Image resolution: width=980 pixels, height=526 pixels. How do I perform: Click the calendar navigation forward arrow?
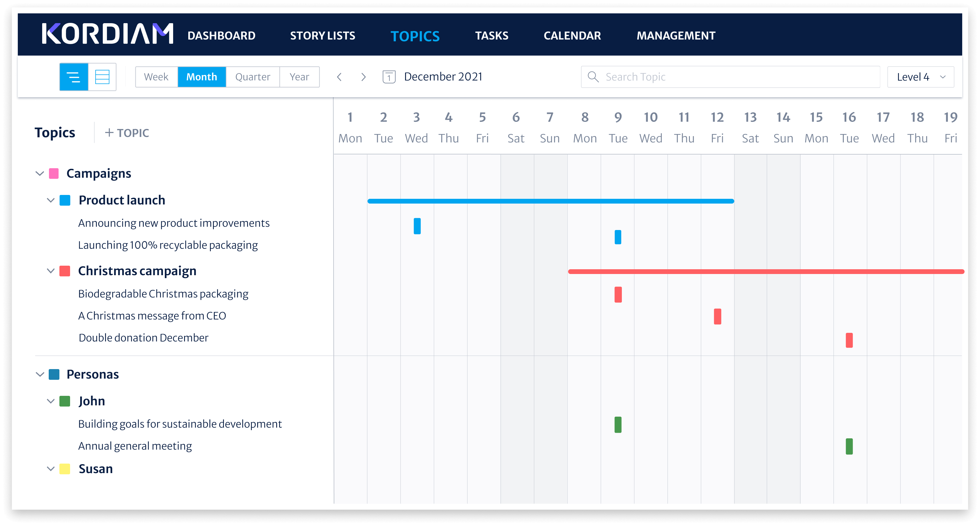[363, 77]
